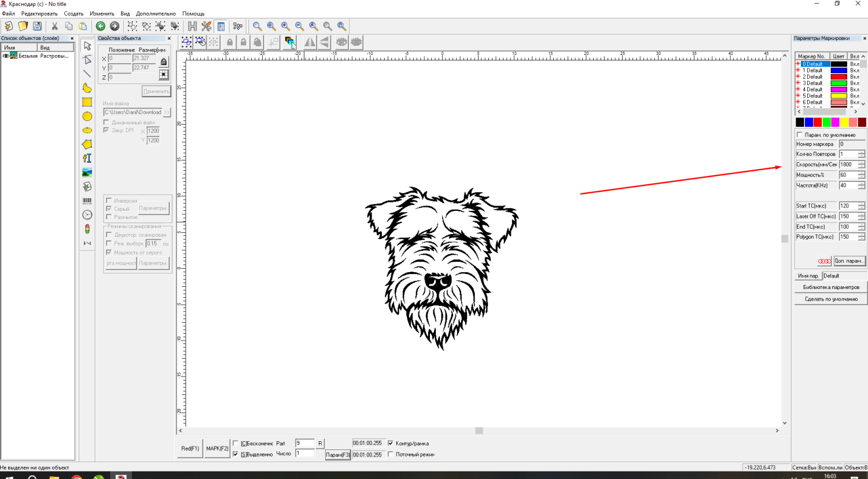Select the barcode tool in left toolbar
Viewport: 868px width, 479px height.
click(87, 201)
